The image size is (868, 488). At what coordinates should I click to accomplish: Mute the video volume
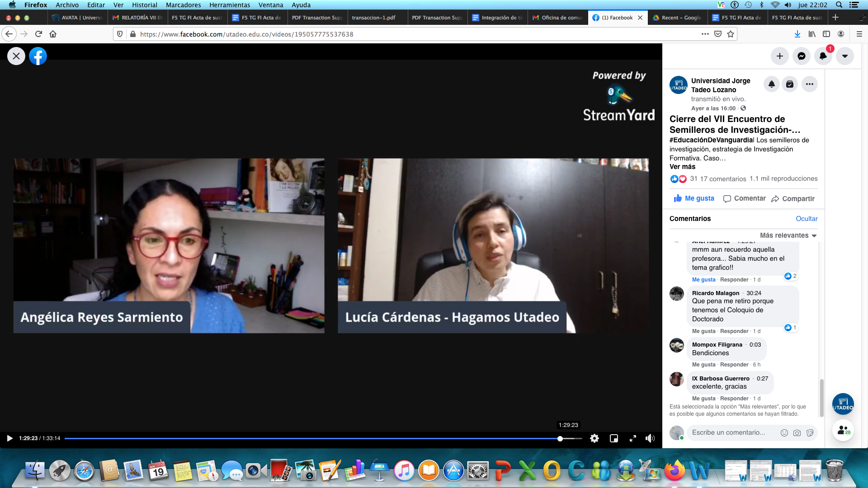pos(650,438)
